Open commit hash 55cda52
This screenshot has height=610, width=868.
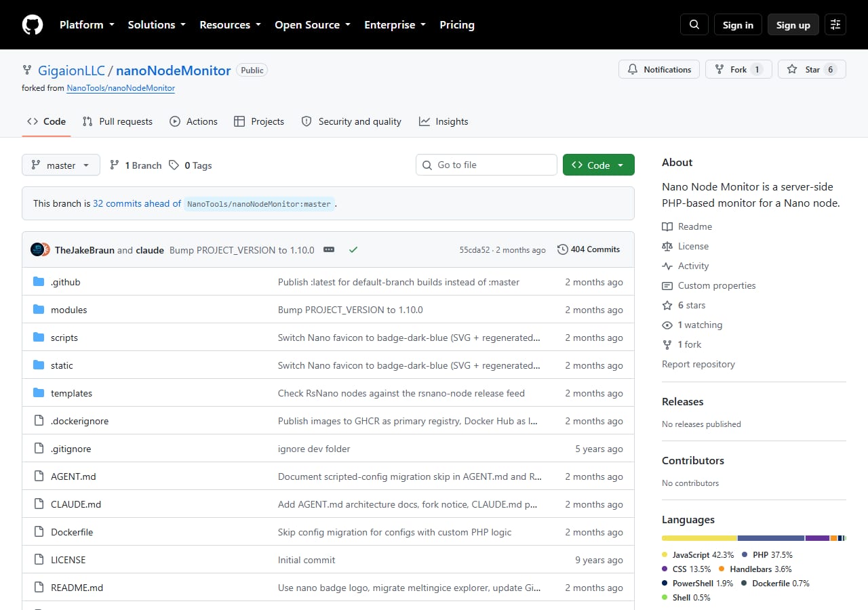coord(475,250)
